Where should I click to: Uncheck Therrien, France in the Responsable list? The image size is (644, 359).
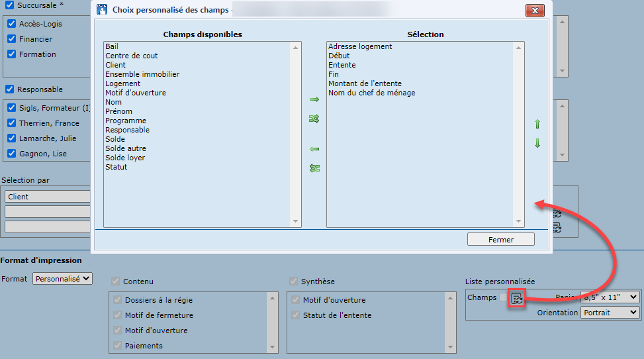11,123
